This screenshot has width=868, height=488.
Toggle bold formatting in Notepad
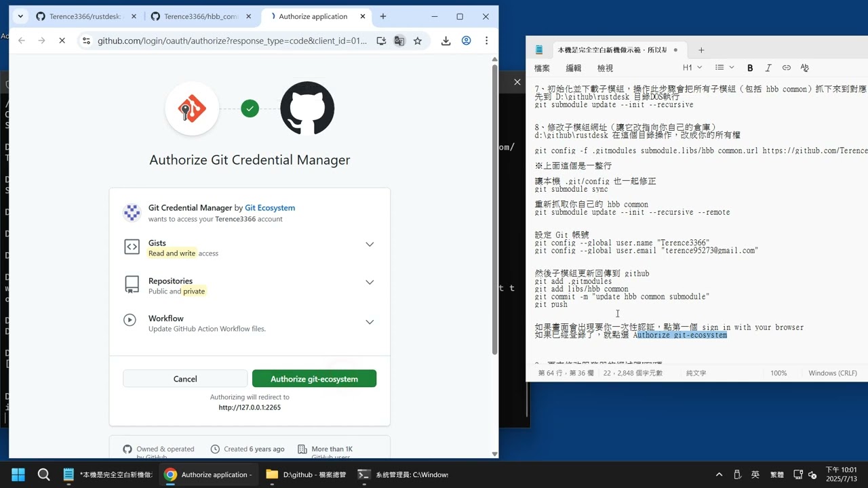(x=750, y=68)
